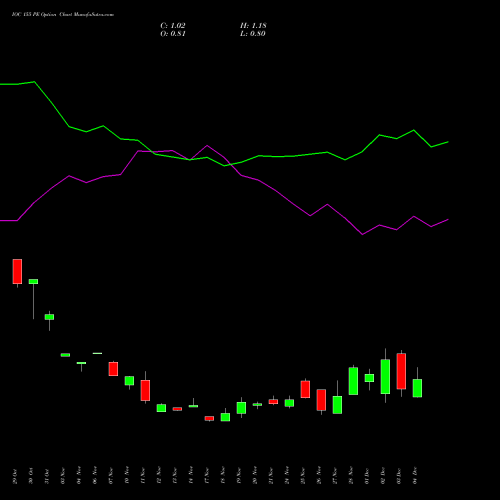
Task: Click the green candlestick for 19 Nov
Action: coord(241,408)
